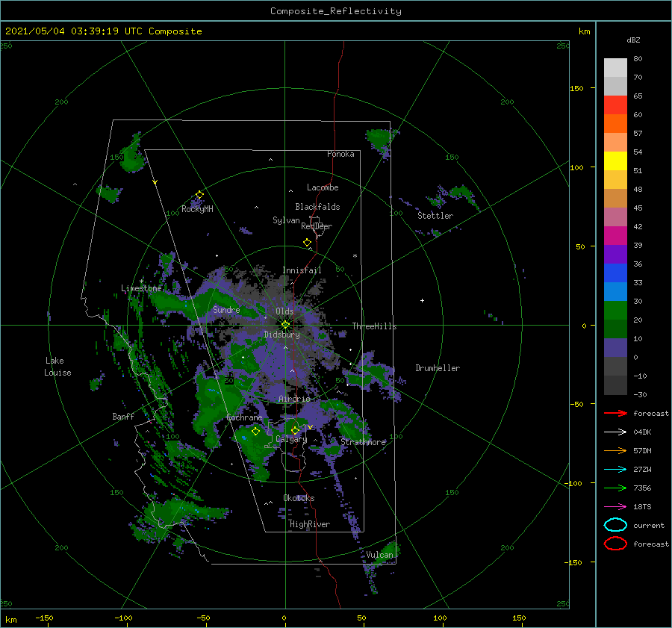Click the 2021/05/04 03:39:19 UTC timestamp
This screenshot has width=672, height=628.
coord(73,31)
